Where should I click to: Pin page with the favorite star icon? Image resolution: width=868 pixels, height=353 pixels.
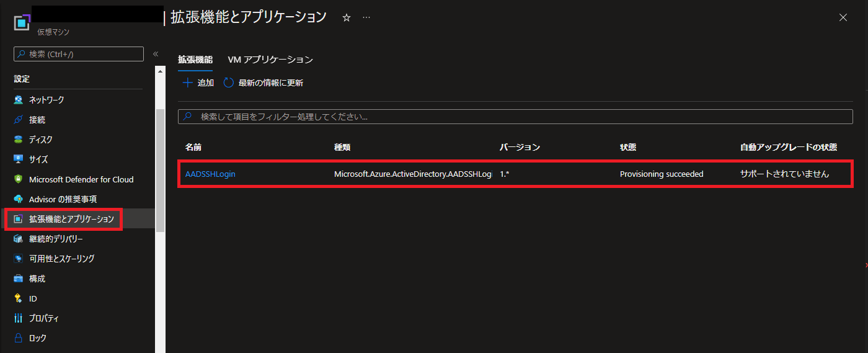(x=347, y=17)
